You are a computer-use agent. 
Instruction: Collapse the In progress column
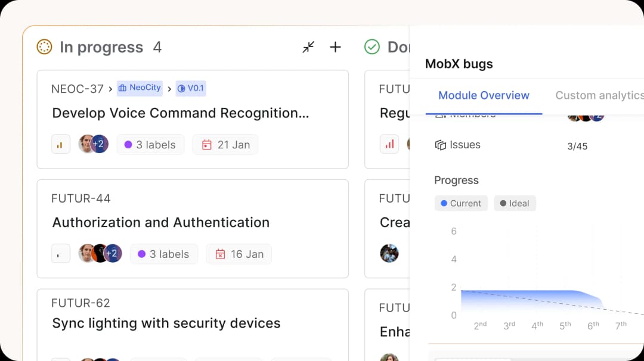(x=308, y=46)
